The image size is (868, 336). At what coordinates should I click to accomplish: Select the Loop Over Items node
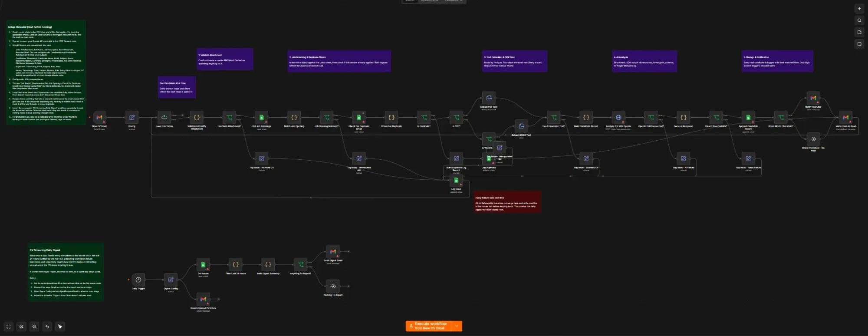[x=164, y=117]
